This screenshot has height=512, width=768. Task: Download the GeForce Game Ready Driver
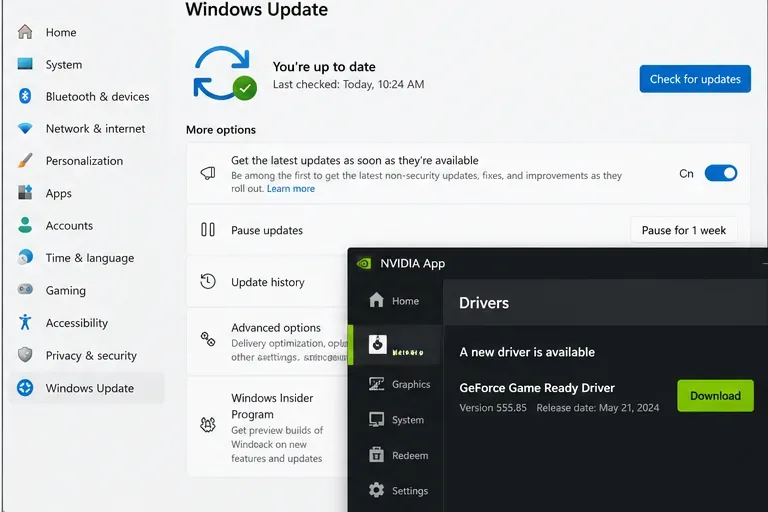point(715,395)
